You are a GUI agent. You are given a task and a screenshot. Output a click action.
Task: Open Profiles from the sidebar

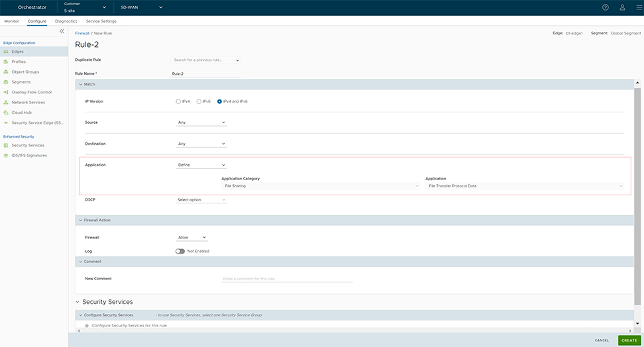pos(19,62)
